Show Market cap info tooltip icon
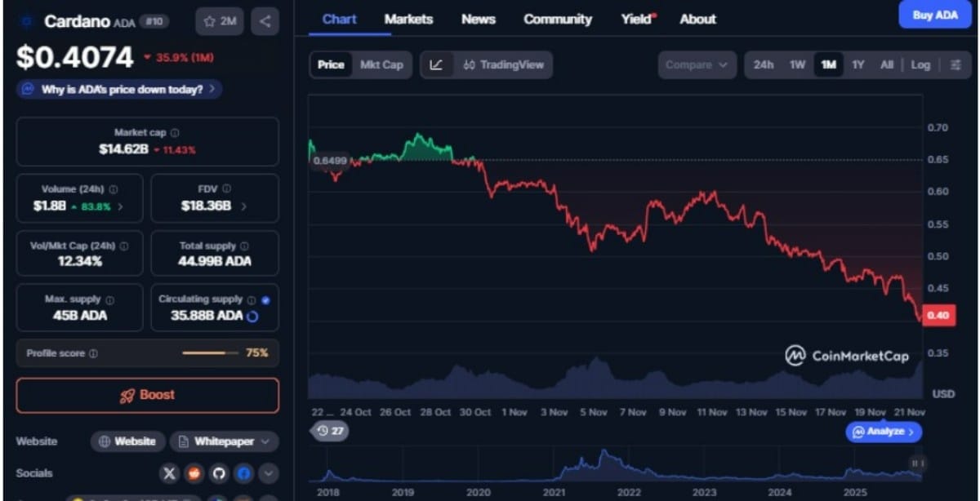Viewport: 980px width, 501px height. pyautogui.click(x=175, y=132)
